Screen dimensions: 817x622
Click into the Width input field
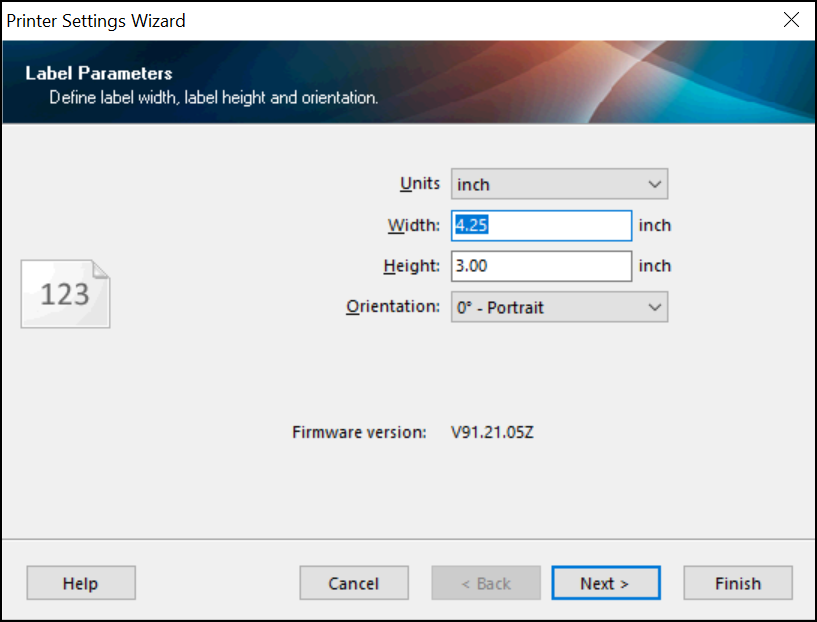[541, 226]
